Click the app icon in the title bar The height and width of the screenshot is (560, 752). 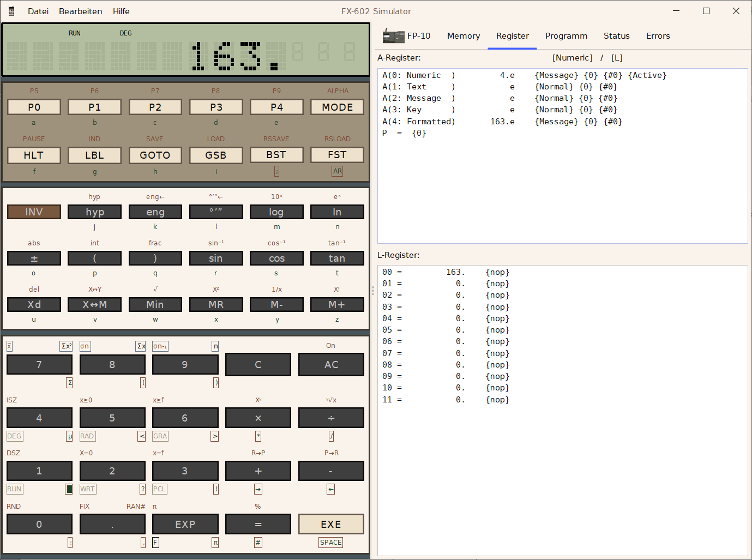[x=11, y=11]
